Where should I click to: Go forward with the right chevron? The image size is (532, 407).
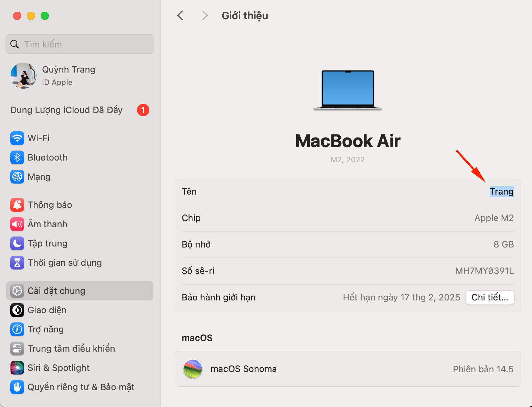coord(205,15)
